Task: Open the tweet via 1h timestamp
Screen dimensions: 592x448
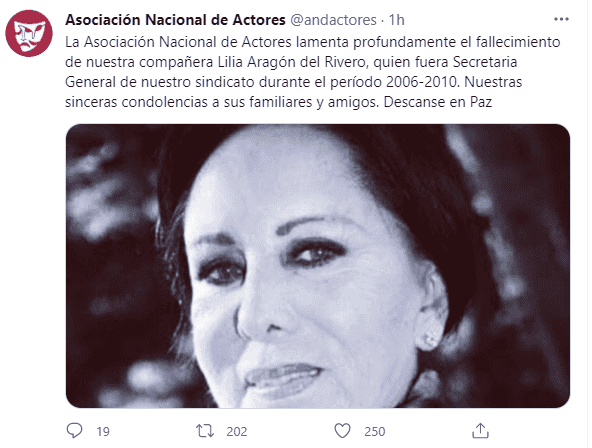Action: tap(396, 20)
